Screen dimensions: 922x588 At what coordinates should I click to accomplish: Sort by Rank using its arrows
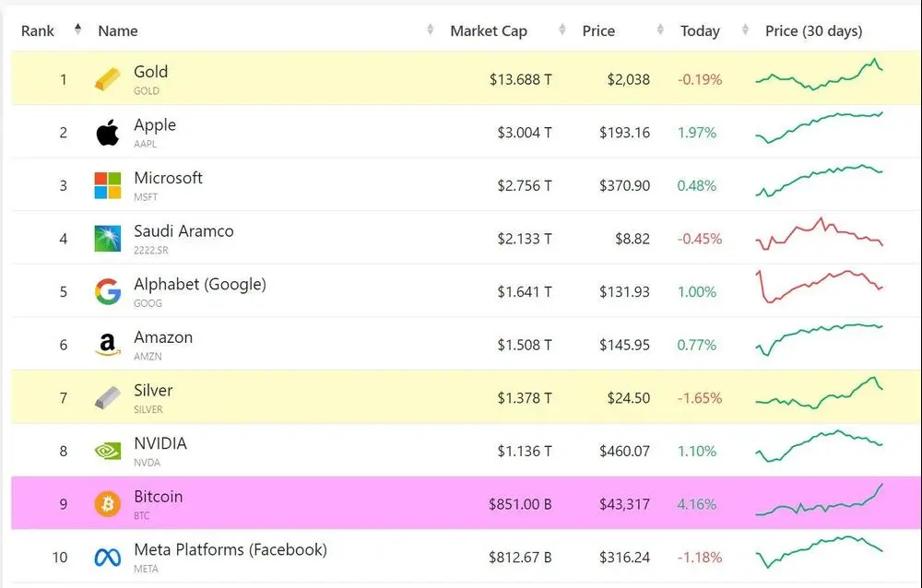coord(77,29)
